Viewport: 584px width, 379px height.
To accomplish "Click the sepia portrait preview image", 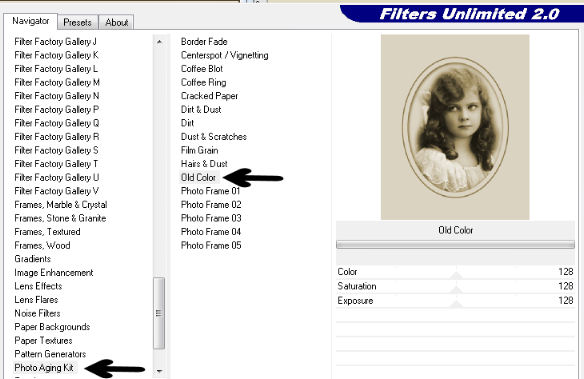I will (455, 127).
